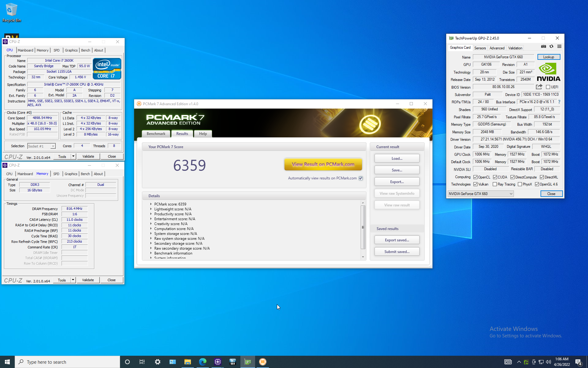Click Validate in the top CPU-Z window
This screenshot has height=368, width=588.
(x=88, y=156)
